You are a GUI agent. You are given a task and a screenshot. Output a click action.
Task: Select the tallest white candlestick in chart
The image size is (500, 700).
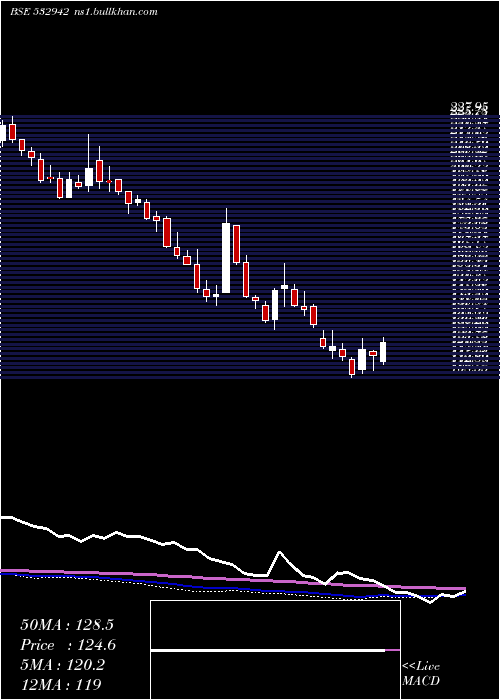point(226,258)
